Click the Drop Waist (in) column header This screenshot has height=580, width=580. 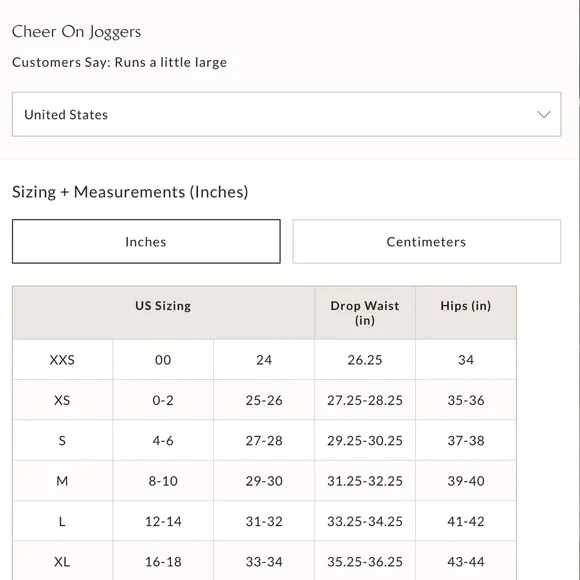point(365,313)
